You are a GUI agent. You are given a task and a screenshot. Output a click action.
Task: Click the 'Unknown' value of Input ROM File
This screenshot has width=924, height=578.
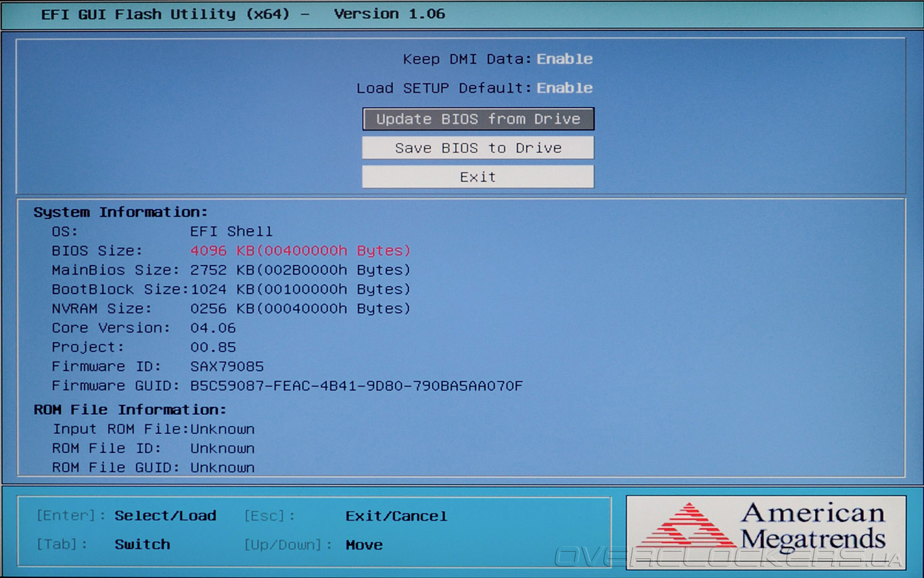point(223,429)
